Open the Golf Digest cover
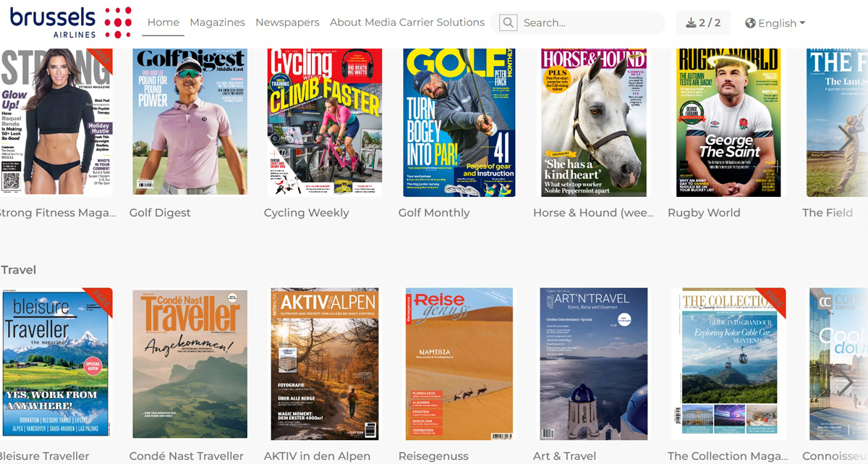Viewport: 868px width, 464px height. click(x=190, y=122)
